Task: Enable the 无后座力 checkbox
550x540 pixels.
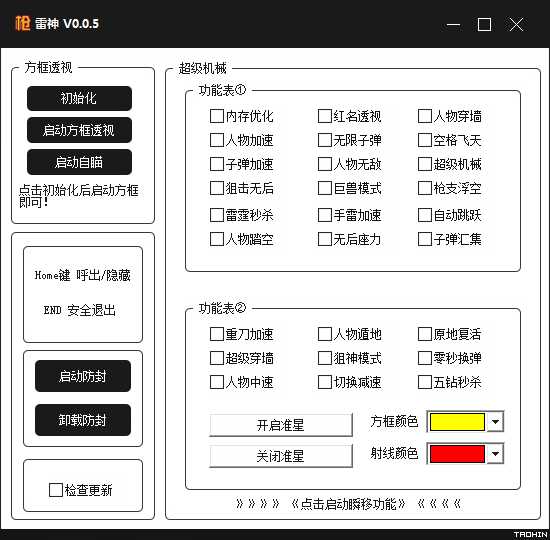Action: pyautogui.click(x=324, y=239)
